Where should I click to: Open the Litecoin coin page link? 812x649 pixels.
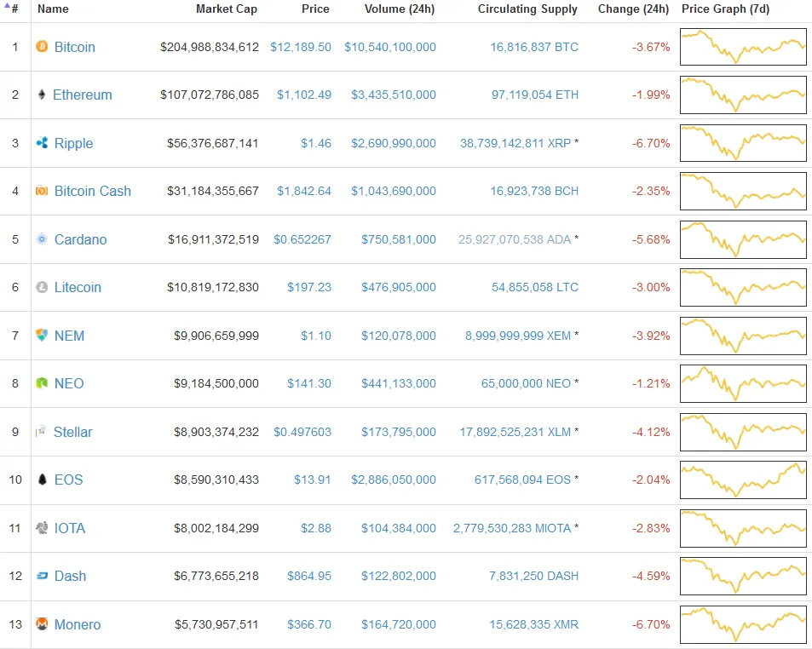tap(78, 287)
